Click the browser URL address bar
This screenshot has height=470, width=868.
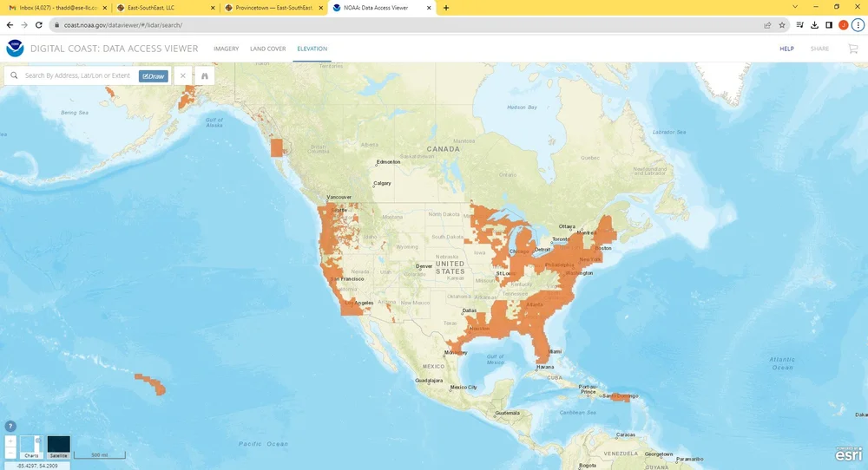click(x=410, y=25)
